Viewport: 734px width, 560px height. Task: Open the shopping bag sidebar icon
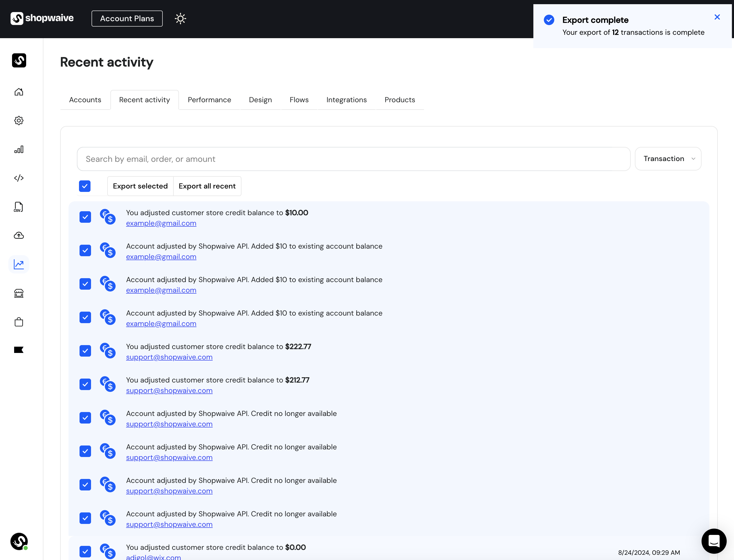19,322
